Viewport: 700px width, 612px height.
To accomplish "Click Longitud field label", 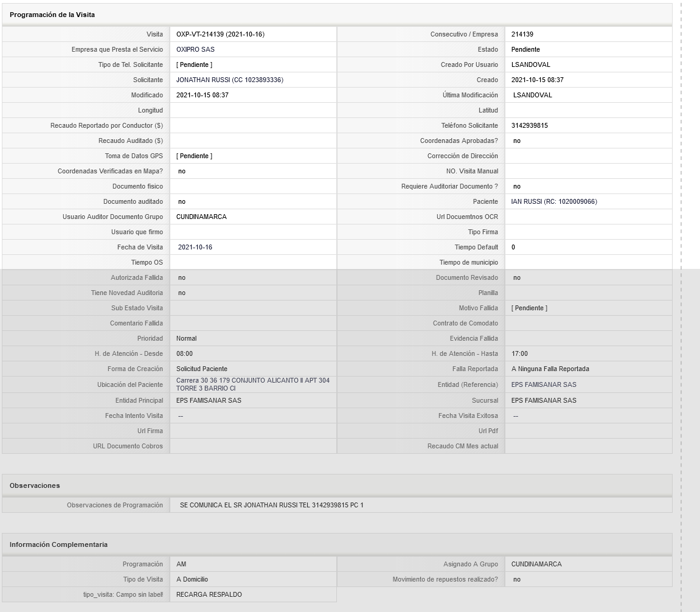I will (x=150, y=110).
